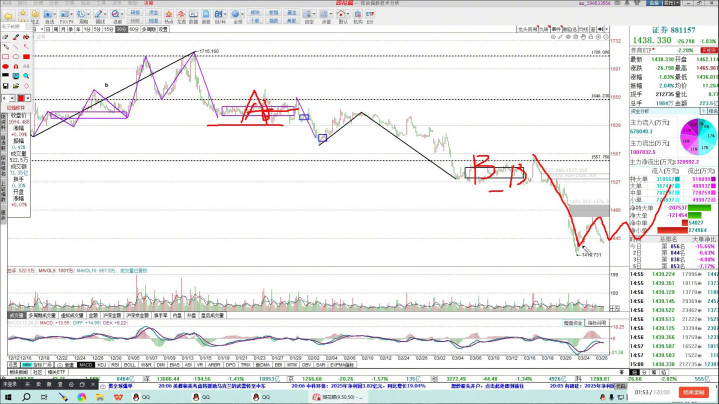Switch the chart to the 月 monthly period
719x404 pixels.
coord(63,29)
